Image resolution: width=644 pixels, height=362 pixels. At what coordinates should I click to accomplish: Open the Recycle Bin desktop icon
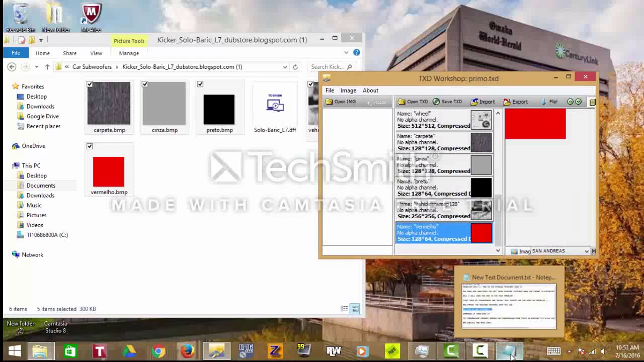pyautogui.click(x=21, y=18)
